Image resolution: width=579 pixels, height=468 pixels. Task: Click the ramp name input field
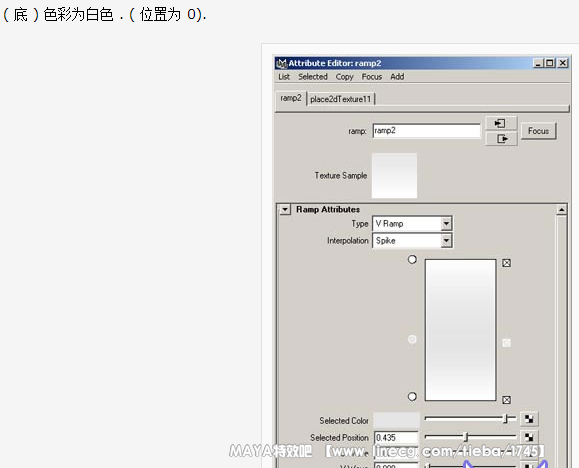[426, 131]
